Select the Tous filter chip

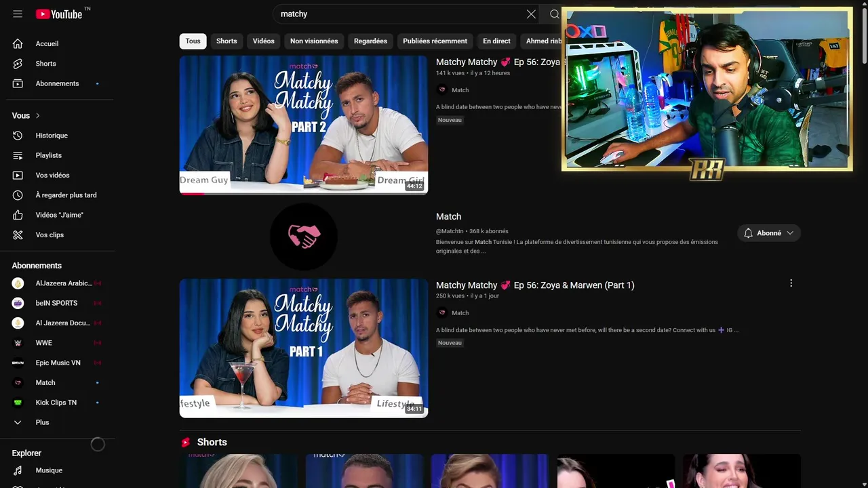193,41
